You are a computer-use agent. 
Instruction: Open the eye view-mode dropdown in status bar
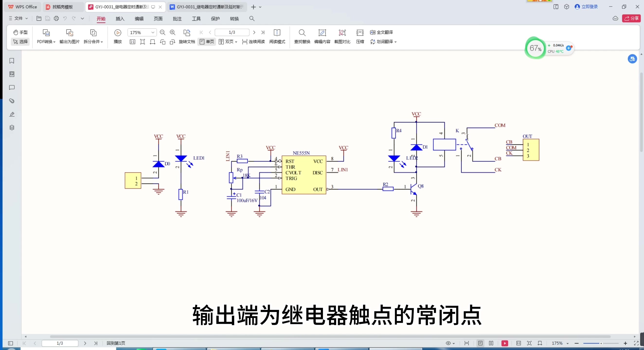pyautogui.click(x=450, y=343)
